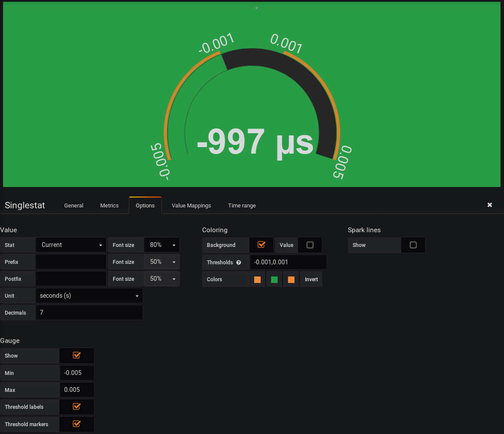Click the orange checkmark in Background coloring
This screenshot has height=434, width=504.
click(261, 245)
